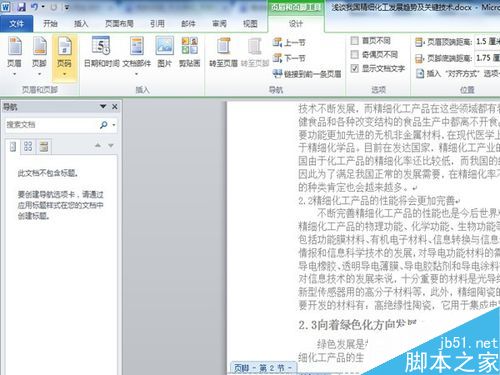Viewport: 500px width, 375px height.
Task: Open the Undo history dropdown arrow
Action: point(43,7)
